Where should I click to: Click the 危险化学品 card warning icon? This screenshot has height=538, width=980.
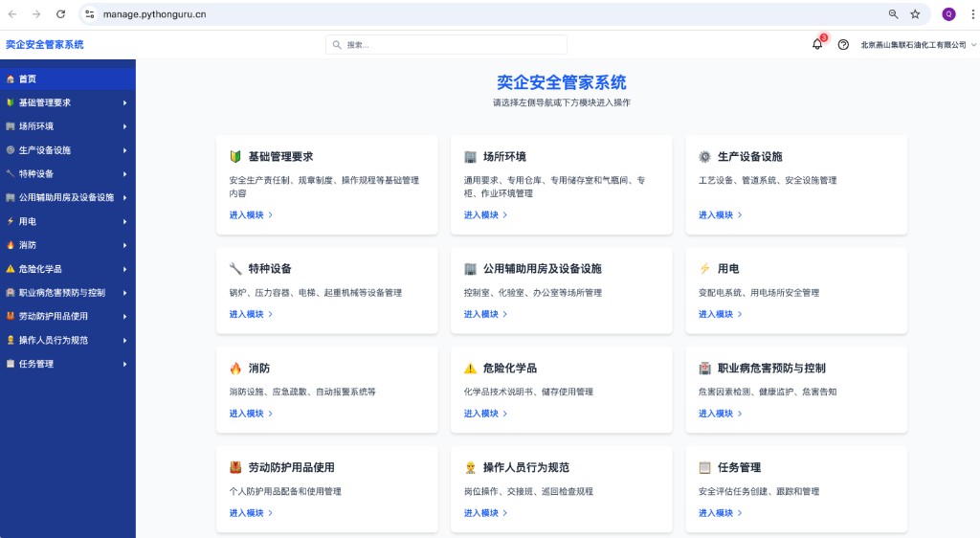[470, 368]
